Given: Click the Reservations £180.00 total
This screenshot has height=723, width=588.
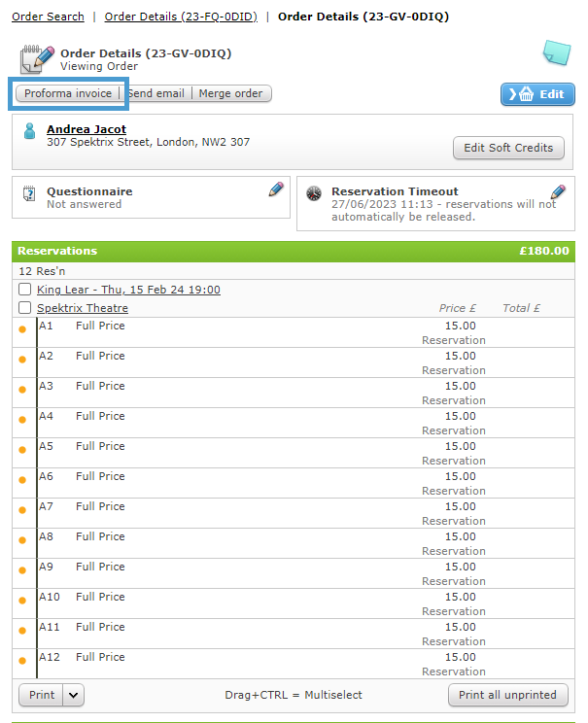Looking at the screenshot, I should [544, 251].
